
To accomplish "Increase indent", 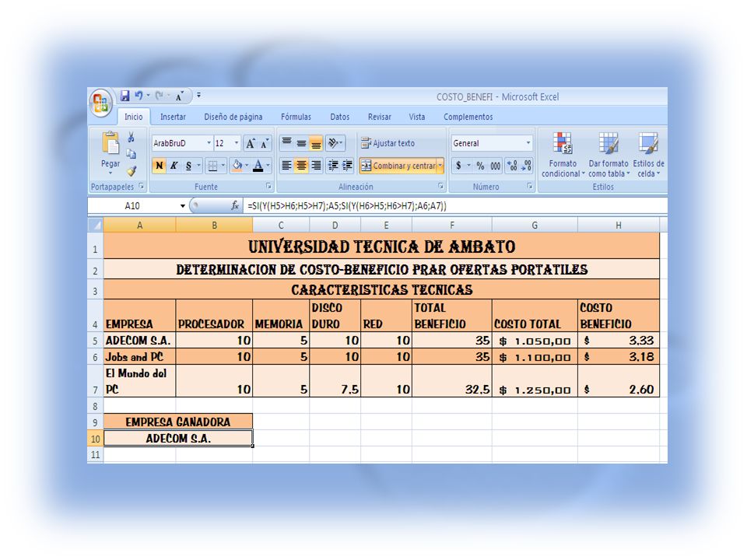I will pyautogui.click(x=347, y=166).
